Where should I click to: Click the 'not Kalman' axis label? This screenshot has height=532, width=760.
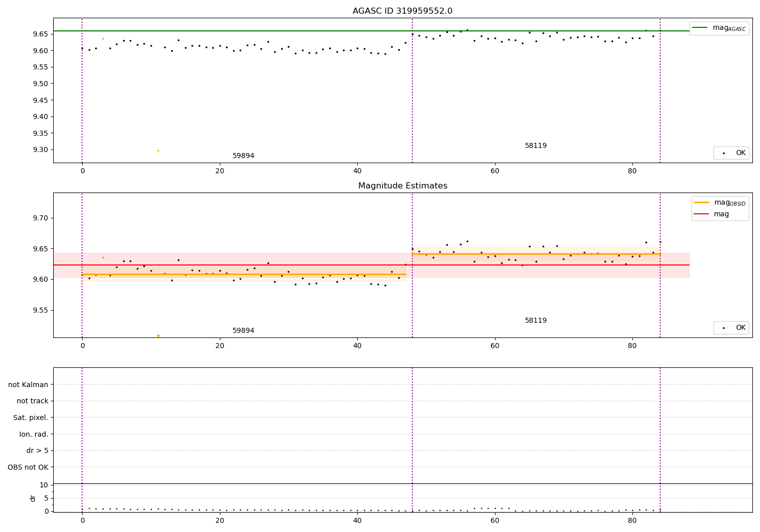(28, 385)
